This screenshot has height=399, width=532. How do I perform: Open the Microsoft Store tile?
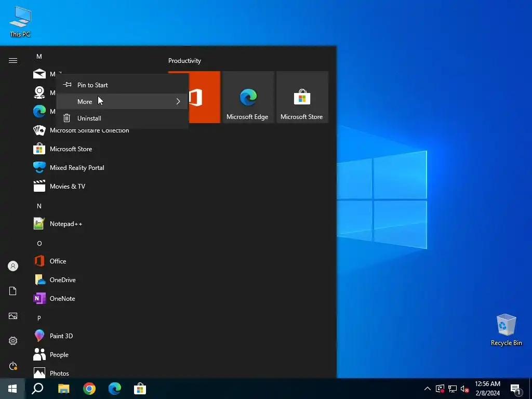point(302,97)
